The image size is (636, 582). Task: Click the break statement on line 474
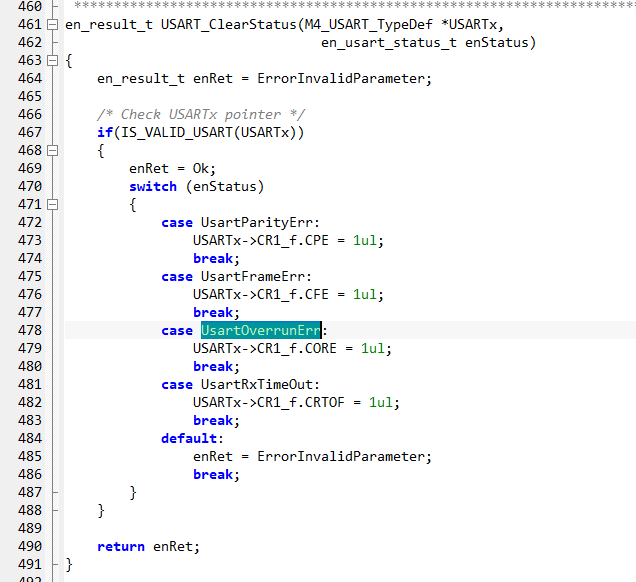[217, 259]
